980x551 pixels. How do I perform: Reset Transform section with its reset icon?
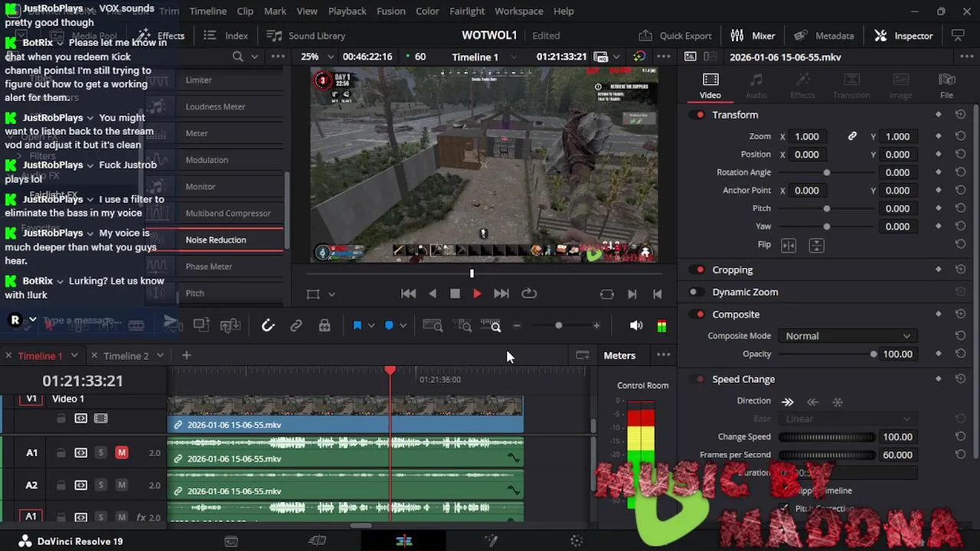(960, 115)
